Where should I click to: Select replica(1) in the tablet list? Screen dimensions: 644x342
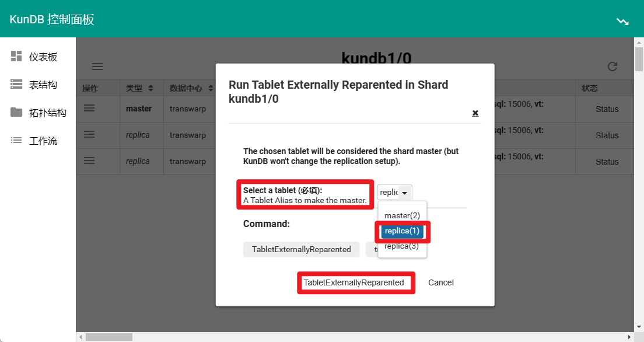pos(402,231)
